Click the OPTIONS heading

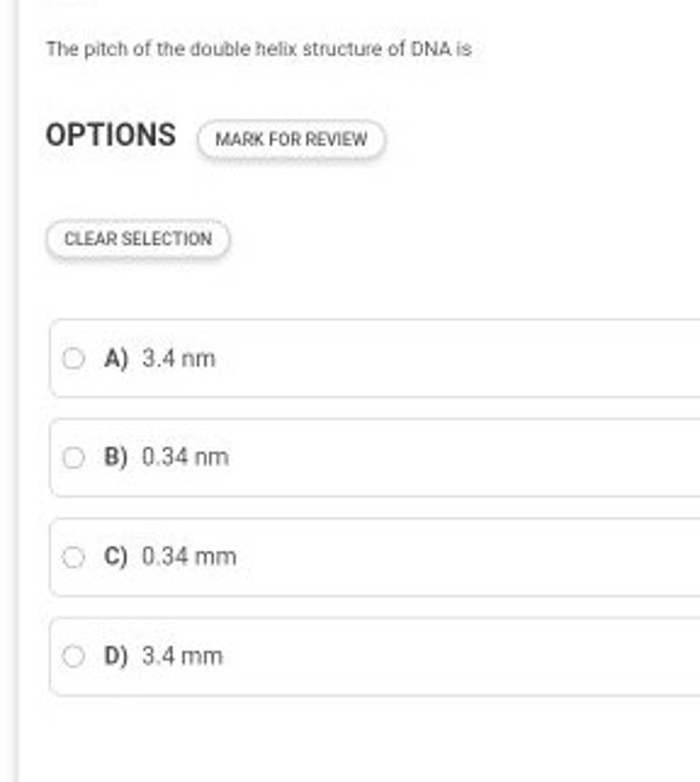coord(109,135)
